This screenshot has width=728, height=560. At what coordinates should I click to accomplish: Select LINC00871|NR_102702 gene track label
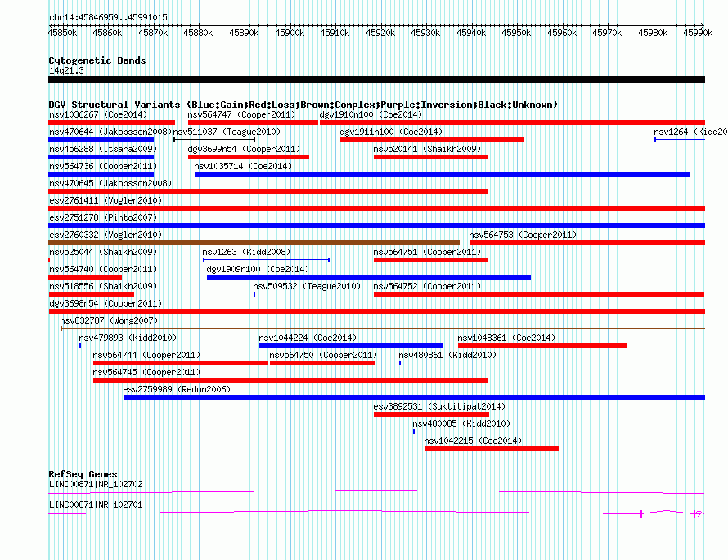tap(96, 484)
